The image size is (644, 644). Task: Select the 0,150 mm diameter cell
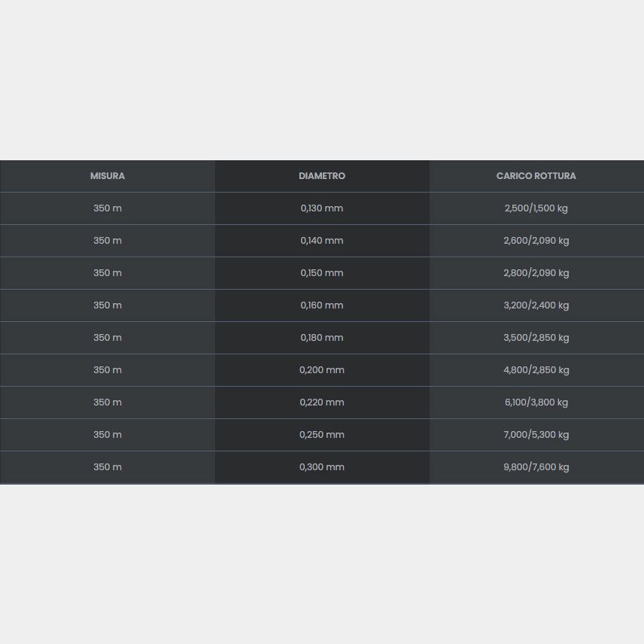322,273
